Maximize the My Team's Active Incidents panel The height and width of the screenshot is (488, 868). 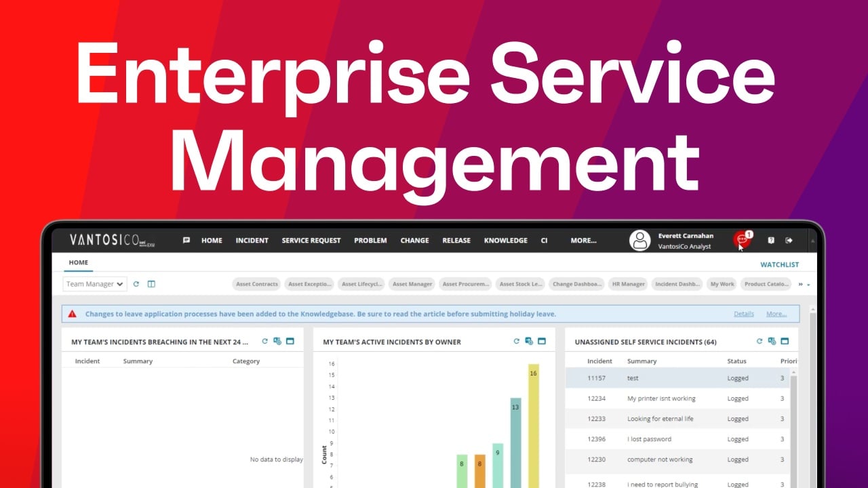[x=542, y=342]
